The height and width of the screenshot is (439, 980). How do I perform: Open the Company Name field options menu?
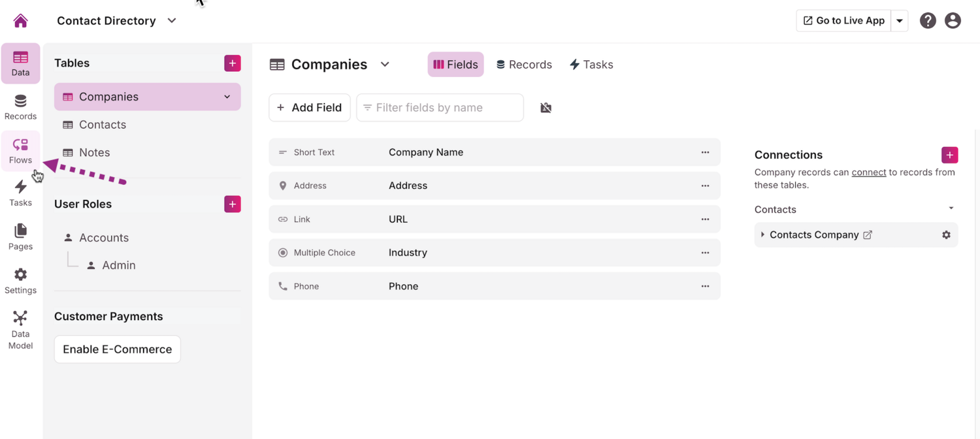pyautogui.click(x=705, y=152)
